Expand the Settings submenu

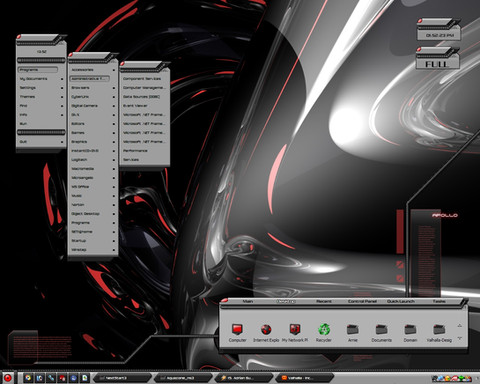tap(41, 88)
